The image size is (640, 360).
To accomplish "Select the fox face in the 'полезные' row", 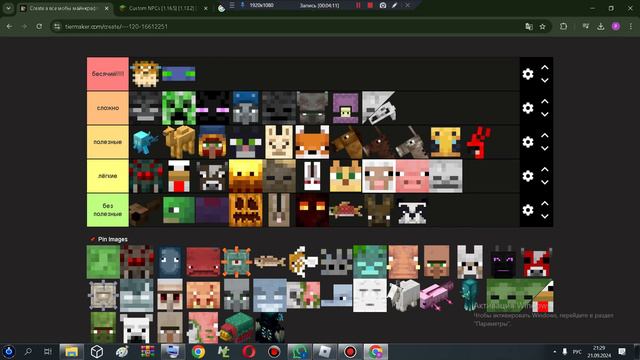I will tap(312, 142).
